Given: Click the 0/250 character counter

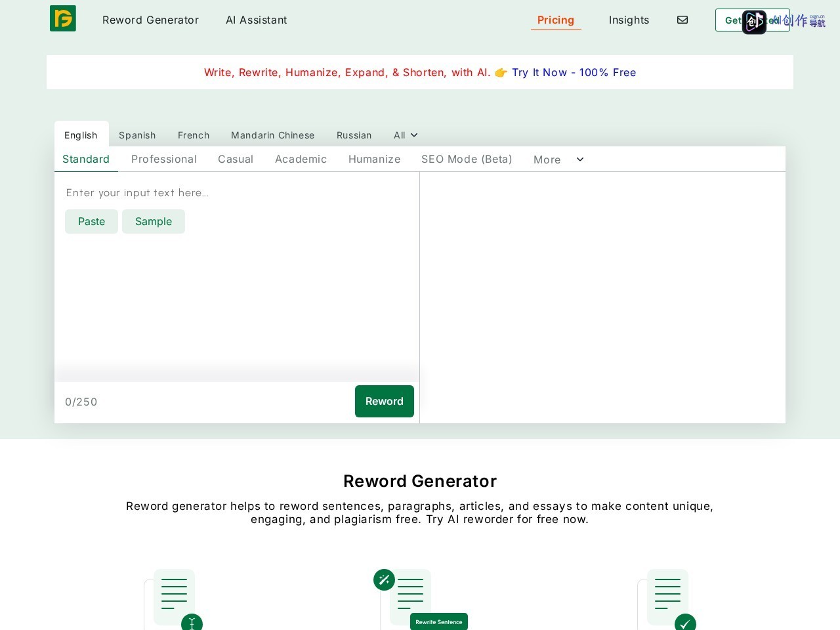Looking at the screenshot, I should (81, 402).
